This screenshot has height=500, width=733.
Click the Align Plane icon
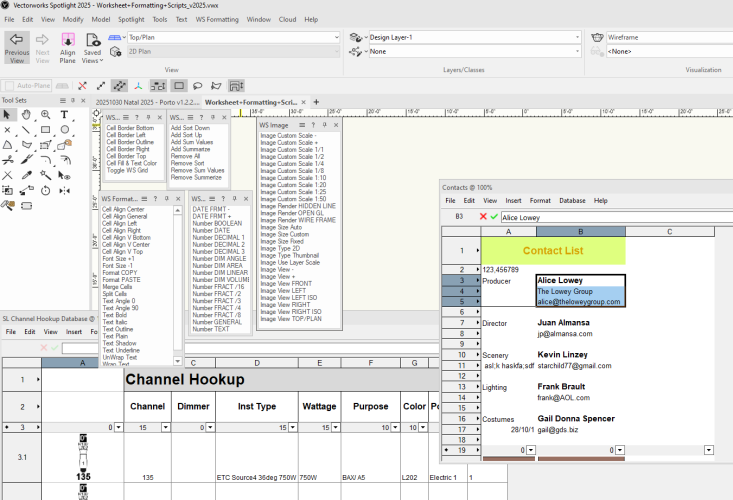coord(68,40)
